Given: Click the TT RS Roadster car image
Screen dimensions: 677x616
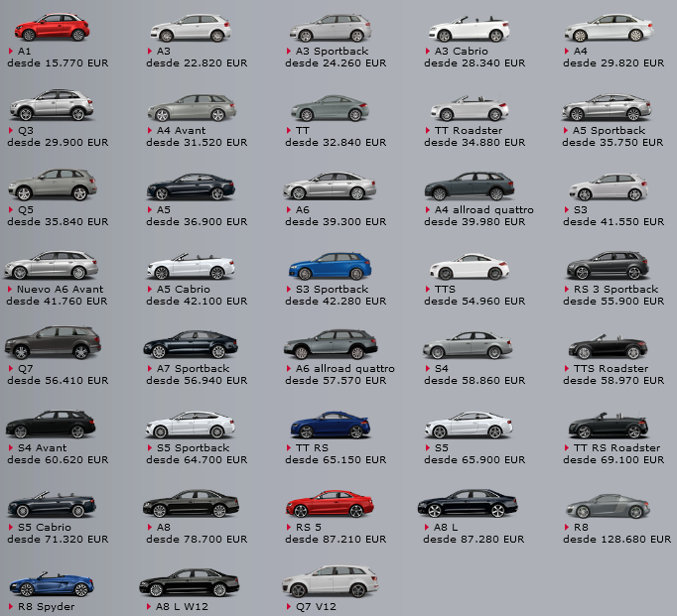Looking at the screenshot, I should 608,425.
